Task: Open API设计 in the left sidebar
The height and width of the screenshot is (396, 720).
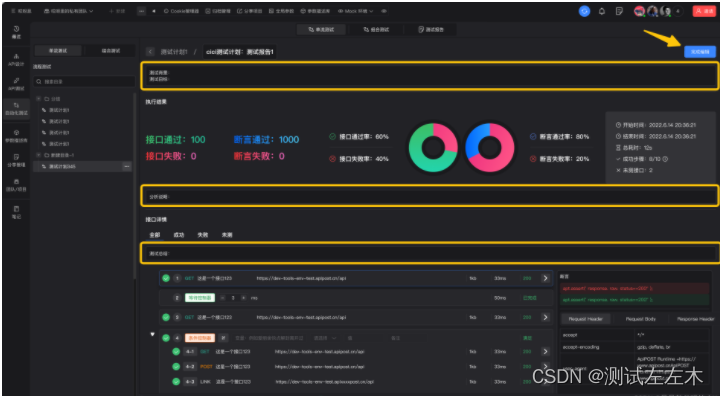Action: coord(16,60)
